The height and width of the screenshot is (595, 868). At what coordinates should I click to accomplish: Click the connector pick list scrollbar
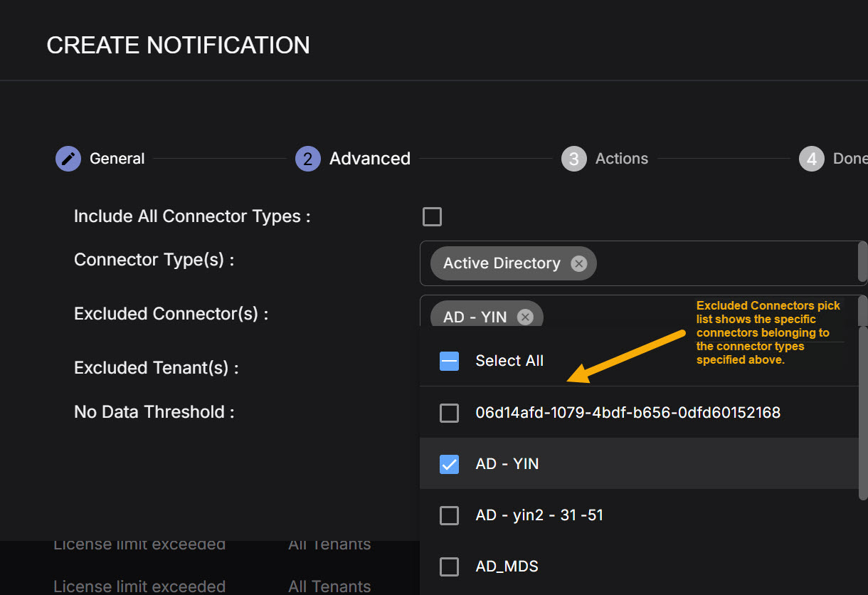pyautogui.click(x=863, y=413)
